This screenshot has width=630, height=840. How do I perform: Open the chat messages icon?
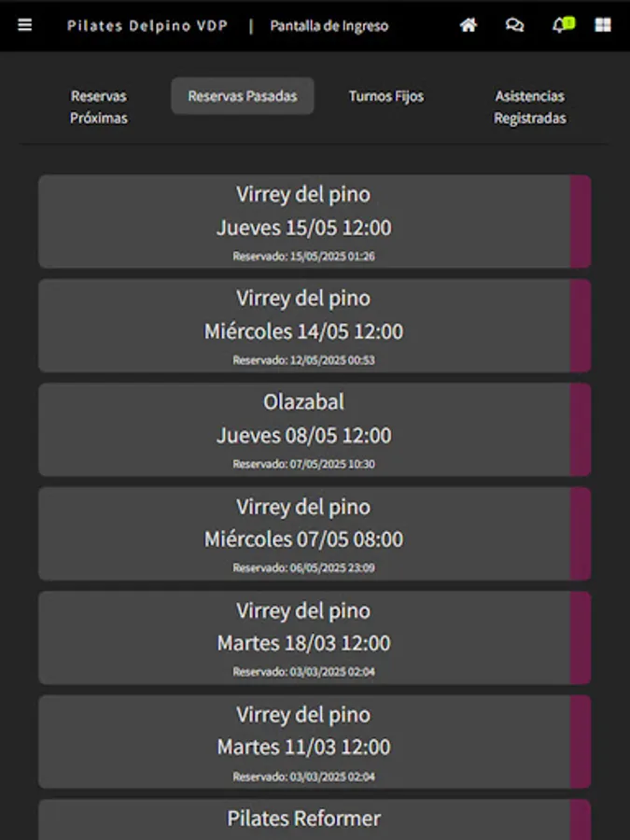click(x=514, y=27)
